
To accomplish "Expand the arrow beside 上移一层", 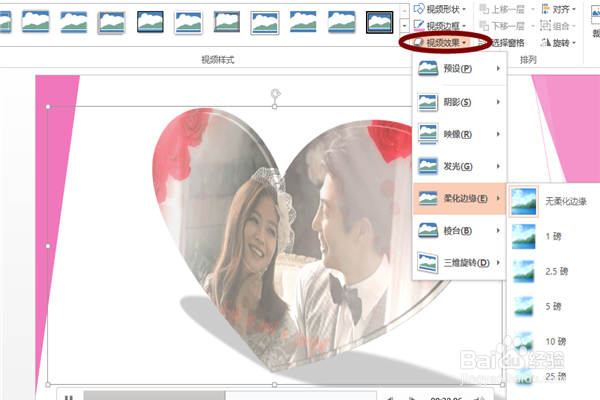I will 532,9.
